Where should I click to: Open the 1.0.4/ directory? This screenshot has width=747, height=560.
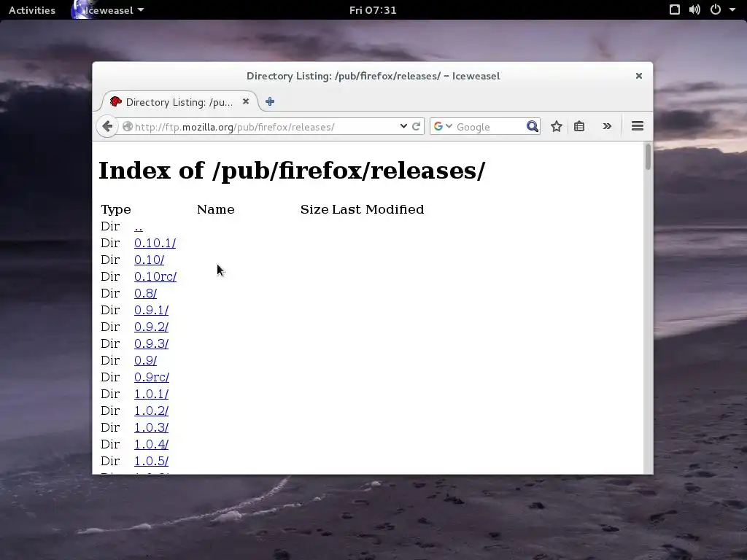pyautogui.click(x=151, y=444)
